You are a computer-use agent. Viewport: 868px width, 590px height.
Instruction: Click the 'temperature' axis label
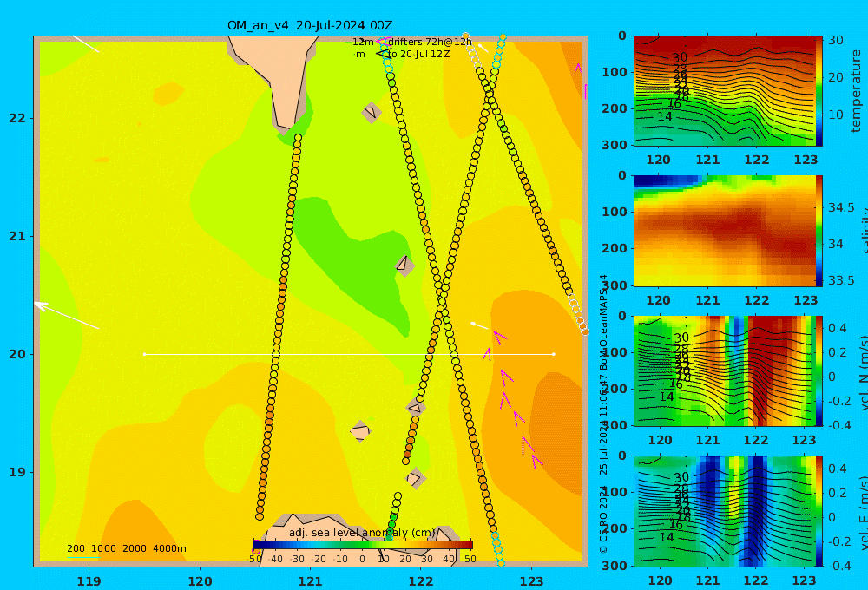tap(856, 91)
